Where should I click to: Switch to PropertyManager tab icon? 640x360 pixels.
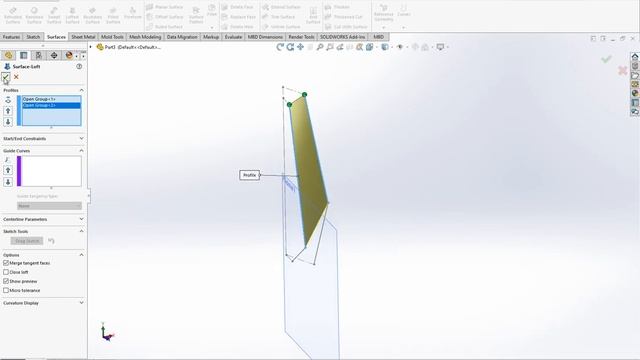(24, 55)
